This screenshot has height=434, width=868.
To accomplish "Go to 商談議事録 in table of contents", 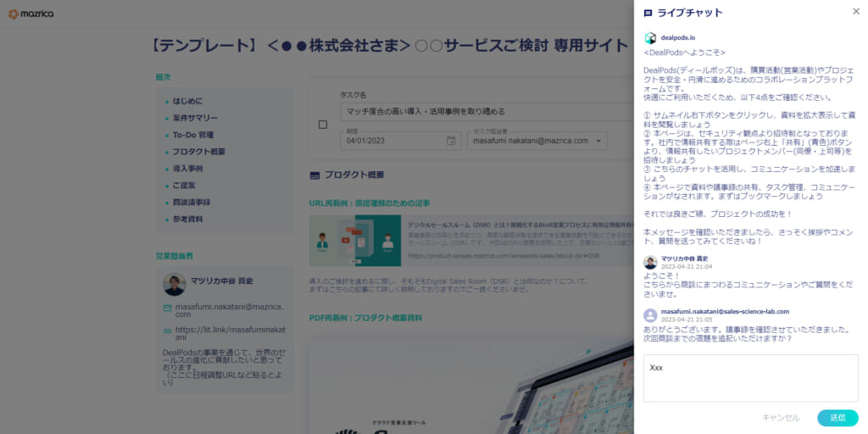I will point(192,202).
